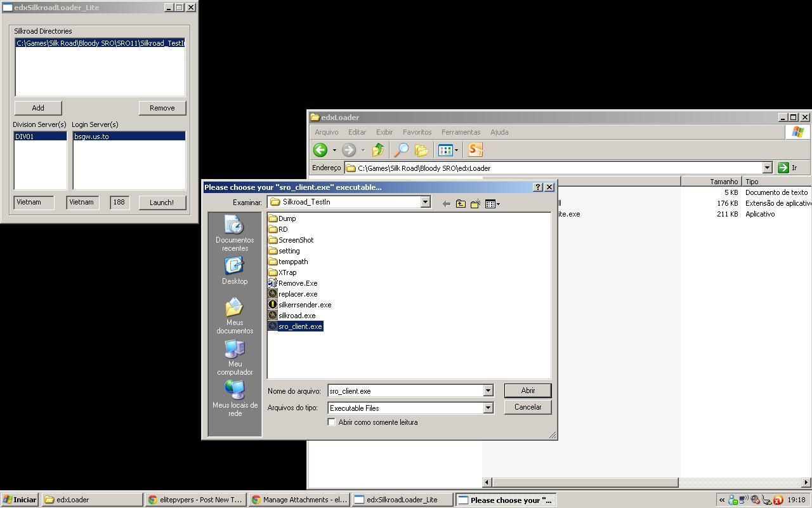Click the orange S toolbar icon in Explorer
The width and height of the screenshot is (812, 508).
click(x=475, y=150)
